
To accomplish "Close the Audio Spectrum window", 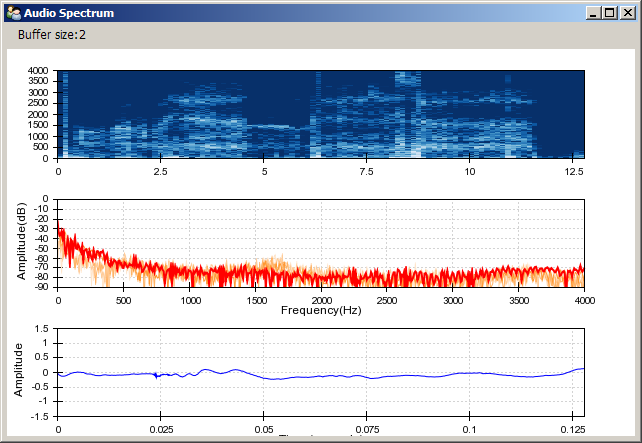I will pos(627,13).
